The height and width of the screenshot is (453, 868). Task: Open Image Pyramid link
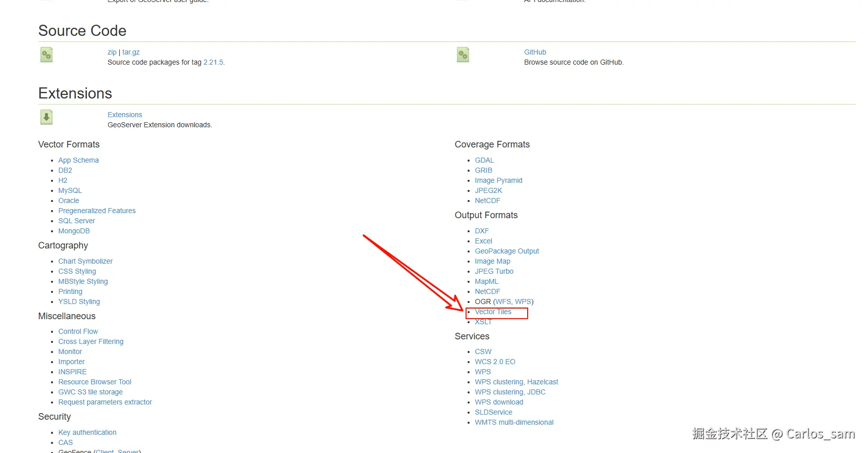tap(498, 180)
